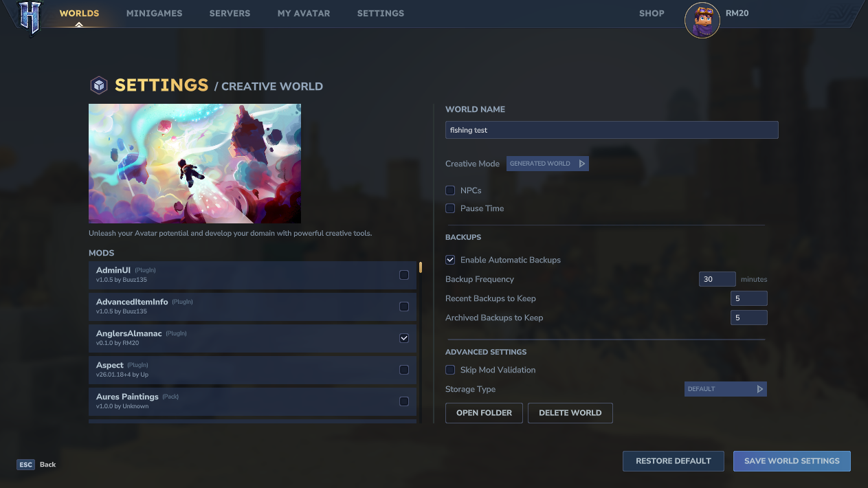Toggle the NPCs checkbox
The image size is (868, 488).
(450, 190)
